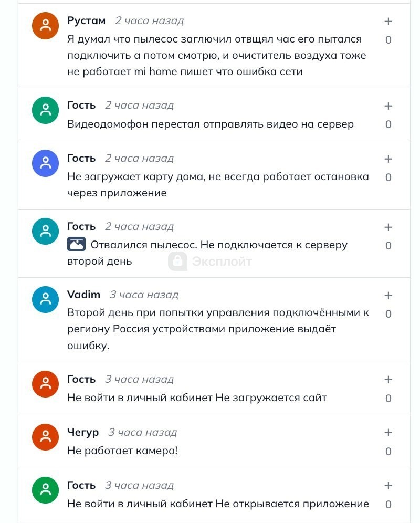Click the vote count on Vadim's comment

[388, 313]
